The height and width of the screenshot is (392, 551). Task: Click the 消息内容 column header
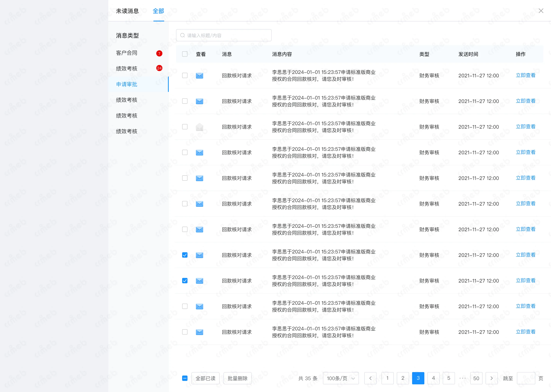282,54
